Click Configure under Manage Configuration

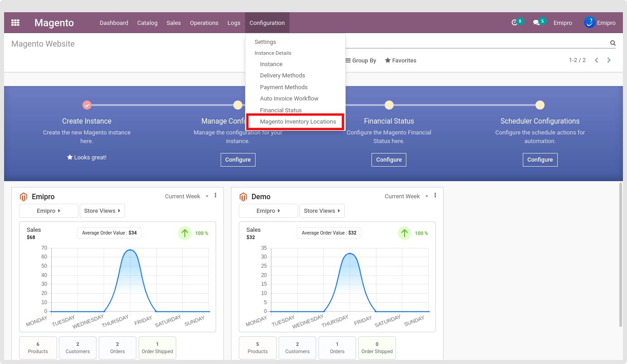coord(238,159)
